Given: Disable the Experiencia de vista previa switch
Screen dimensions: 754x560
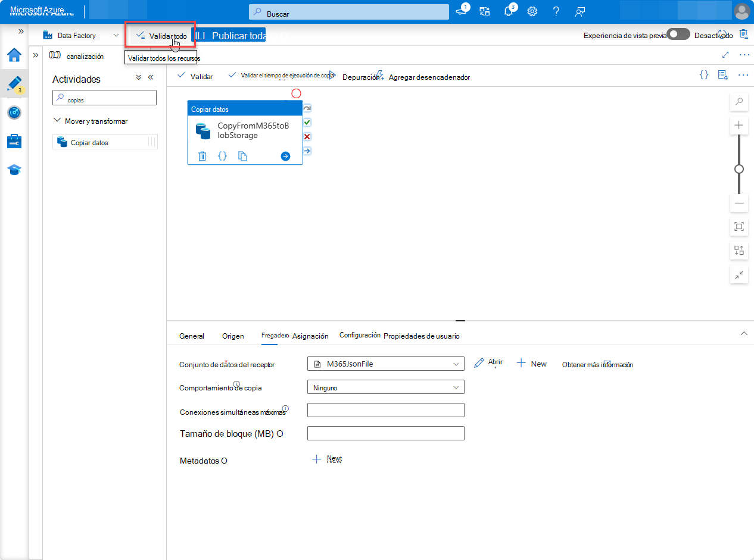Looking at the screenshot, I should coord(678,34).
